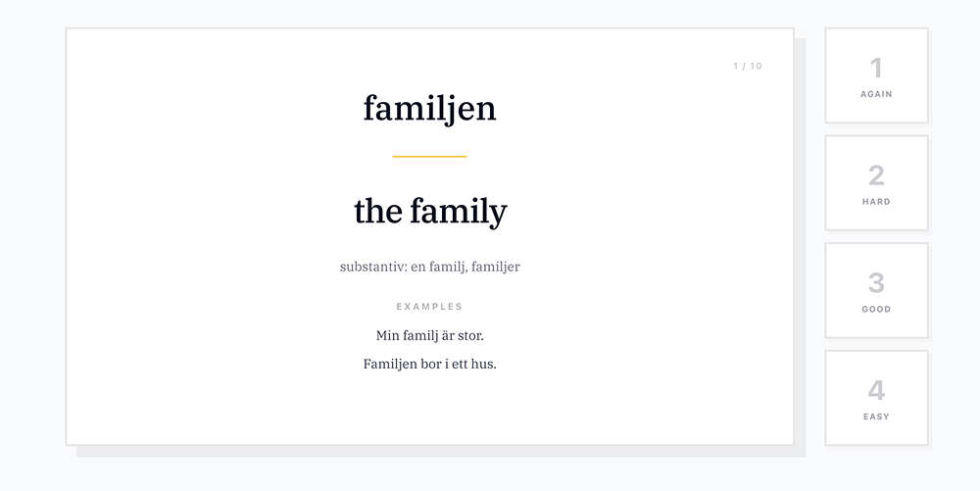
Task: Click the large number 2 on the rating button
Action: pyautogui.click(x=876, y=175)
